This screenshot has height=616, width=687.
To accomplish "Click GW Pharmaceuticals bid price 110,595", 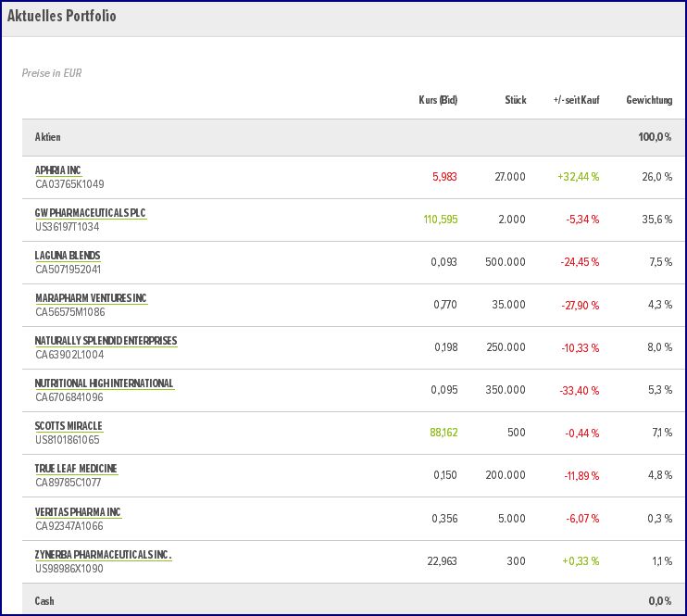I will pyautogui.click(x=440, y=220).
